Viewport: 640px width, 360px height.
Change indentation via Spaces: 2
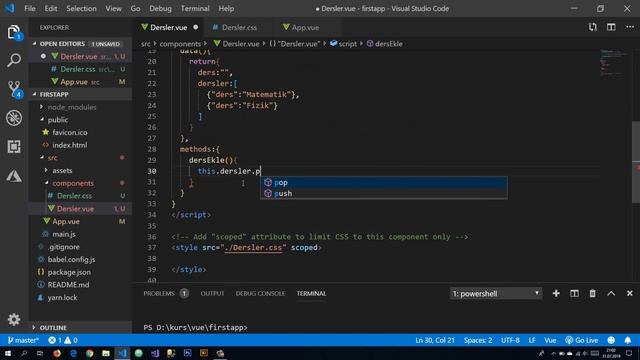pyautogui.click(x=478, y=340)
